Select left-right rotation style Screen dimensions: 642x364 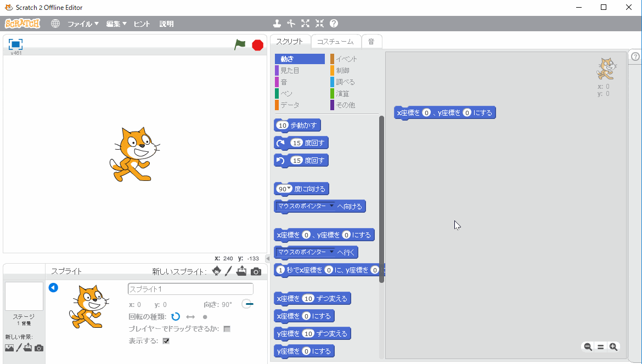click(x=190, y=317)
